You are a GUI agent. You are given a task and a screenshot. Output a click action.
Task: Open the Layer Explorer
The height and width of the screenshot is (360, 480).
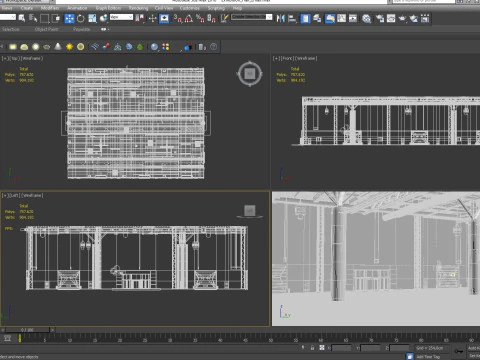tap(317, 18)
